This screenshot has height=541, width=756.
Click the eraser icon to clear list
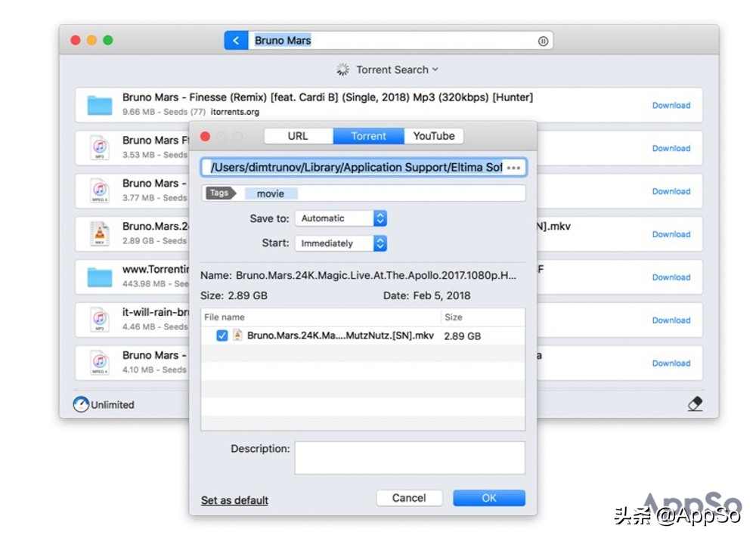tap(695, 404)
